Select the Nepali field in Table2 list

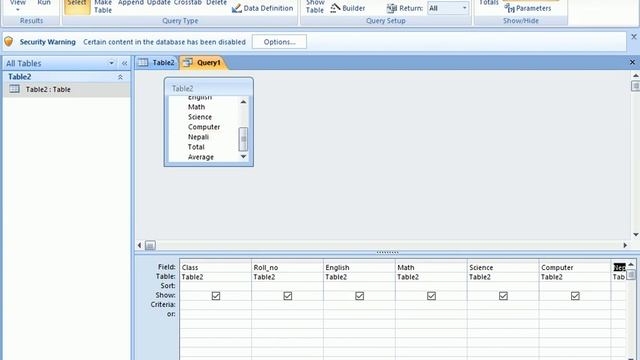tap(198, 137)
